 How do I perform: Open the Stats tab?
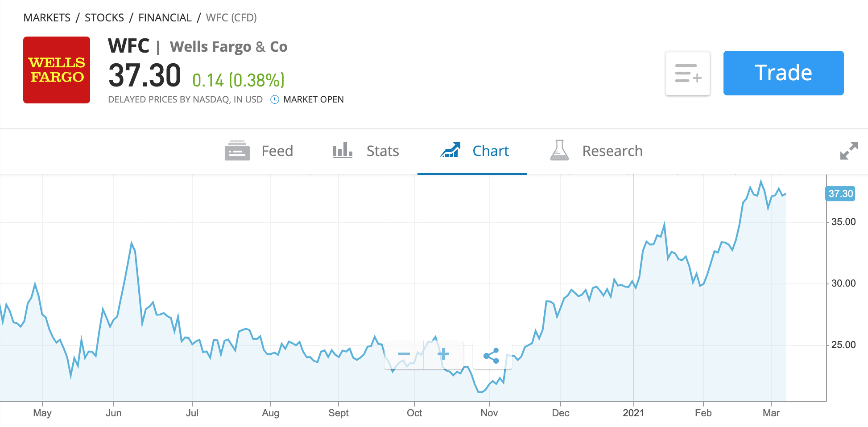[x=365, y=151]
